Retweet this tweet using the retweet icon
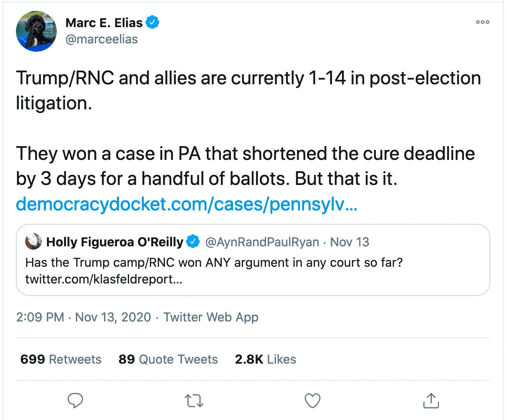Screen dimensions: 507x420 pos(194,400)
